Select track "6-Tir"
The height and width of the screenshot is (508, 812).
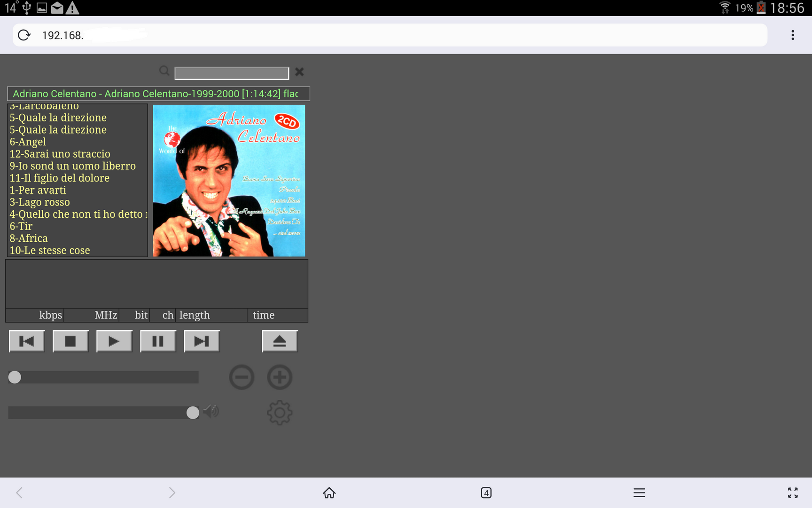(21, 226)
